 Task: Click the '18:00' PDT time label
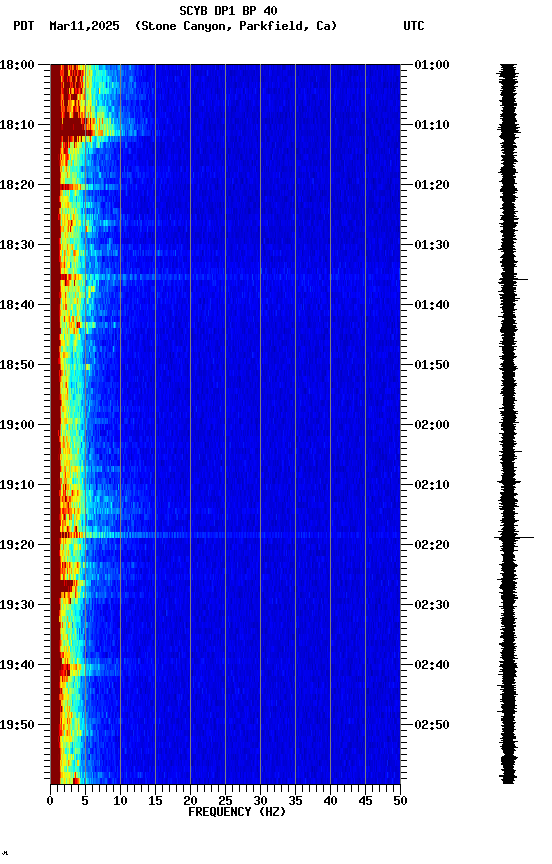pyautogui.click(x=17, y=65)
